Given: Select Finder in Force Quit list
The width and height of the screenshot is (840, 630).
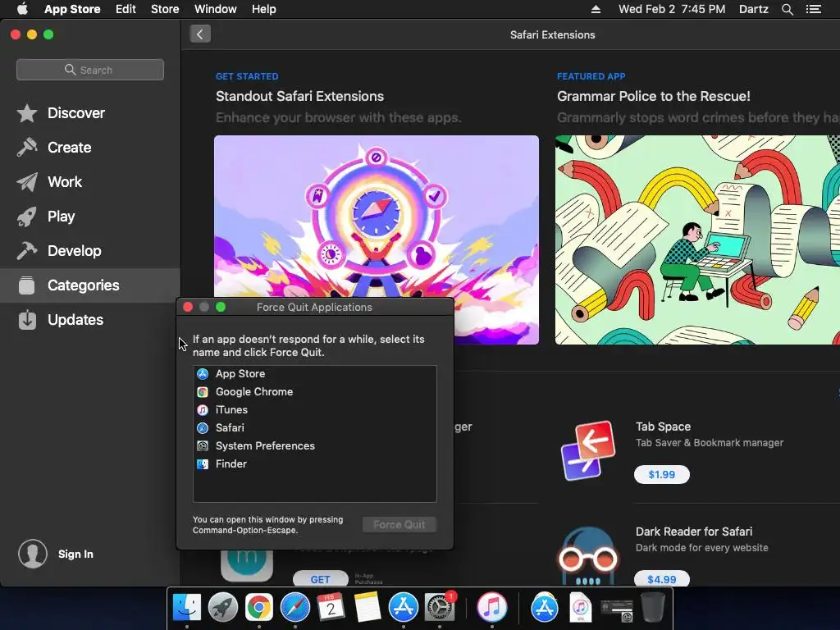Looking at the screenshot, I should (x=314, y=464).
